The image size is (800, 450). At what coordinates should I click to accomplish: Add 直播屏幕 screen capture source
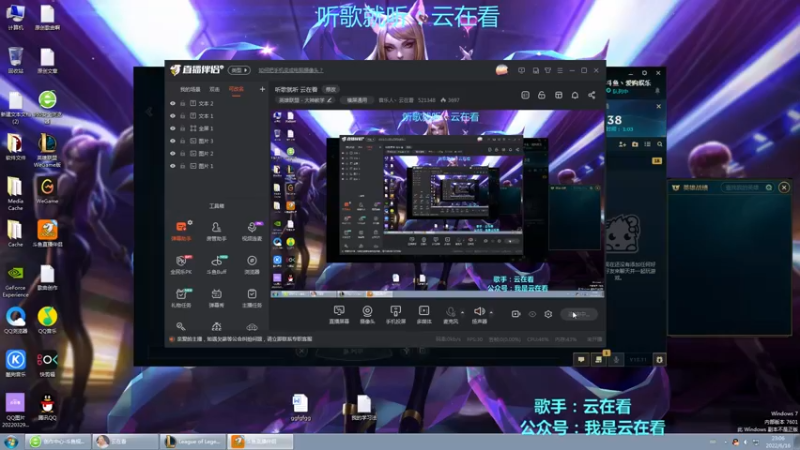click(x=339, y=314)
